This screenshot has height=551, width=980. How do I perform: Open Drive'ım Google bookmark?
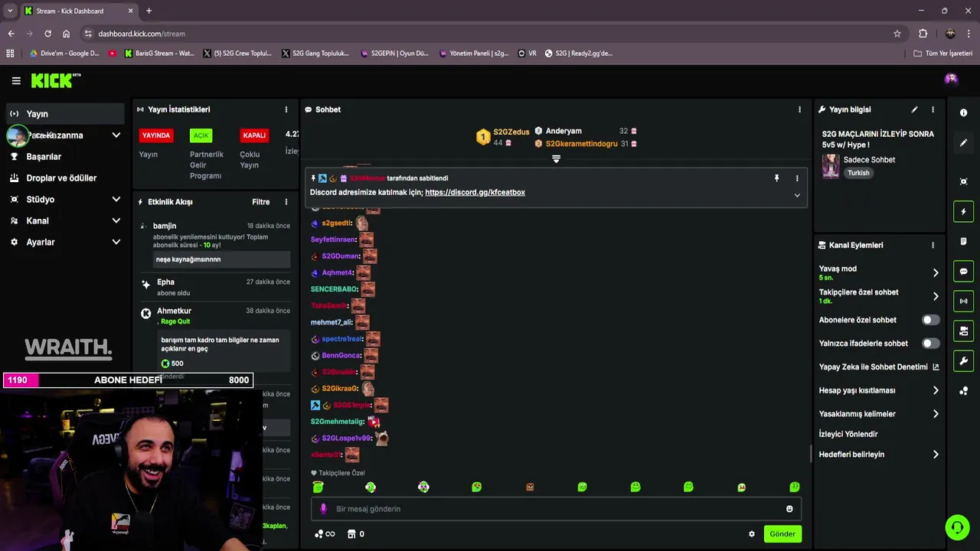click(x=64, y=54)
